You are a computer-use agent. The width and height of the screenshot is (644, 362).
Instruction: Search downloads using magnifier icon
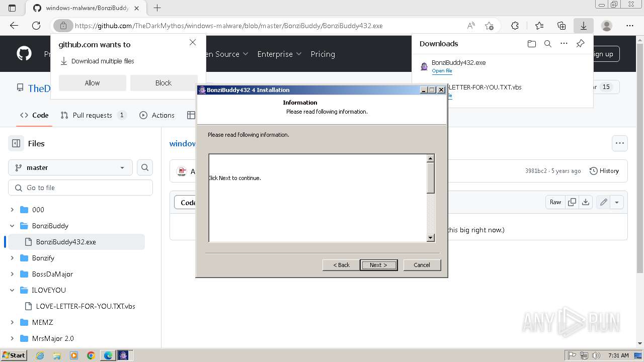[x=548, y=44]
